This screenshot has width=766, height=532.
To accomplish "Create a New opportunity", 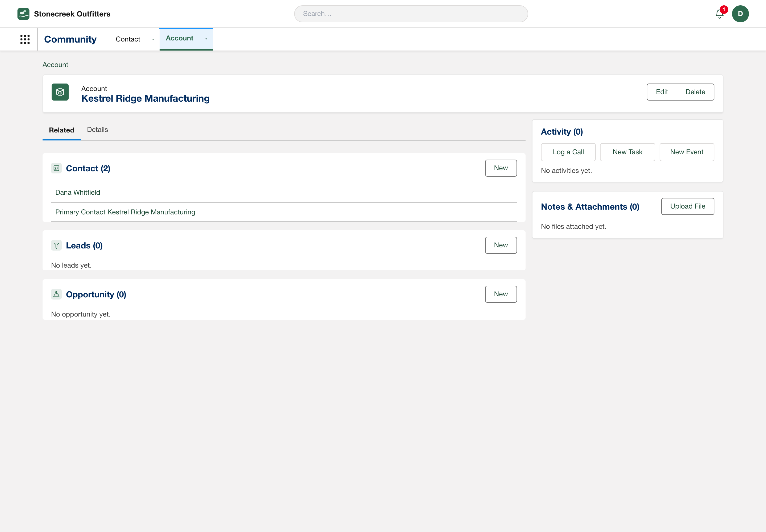I will pyautogui.click(x=501, y=294).
